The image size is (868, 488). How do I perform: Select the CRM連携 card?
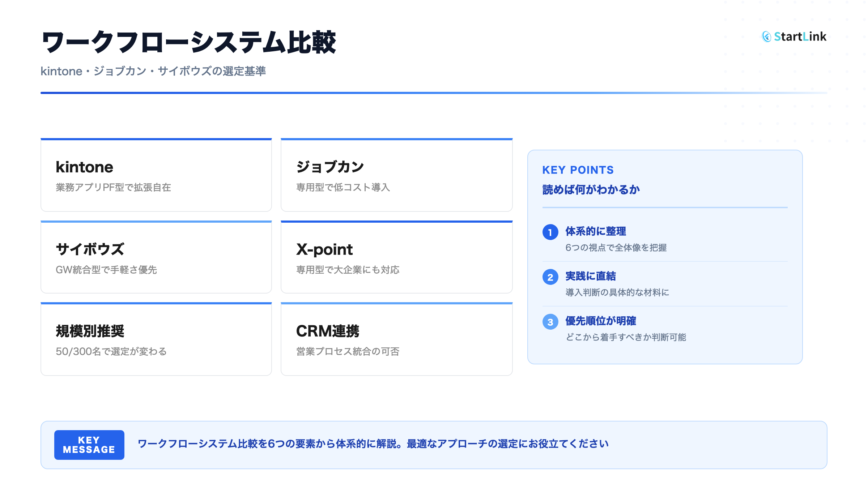tap(396, 339)
